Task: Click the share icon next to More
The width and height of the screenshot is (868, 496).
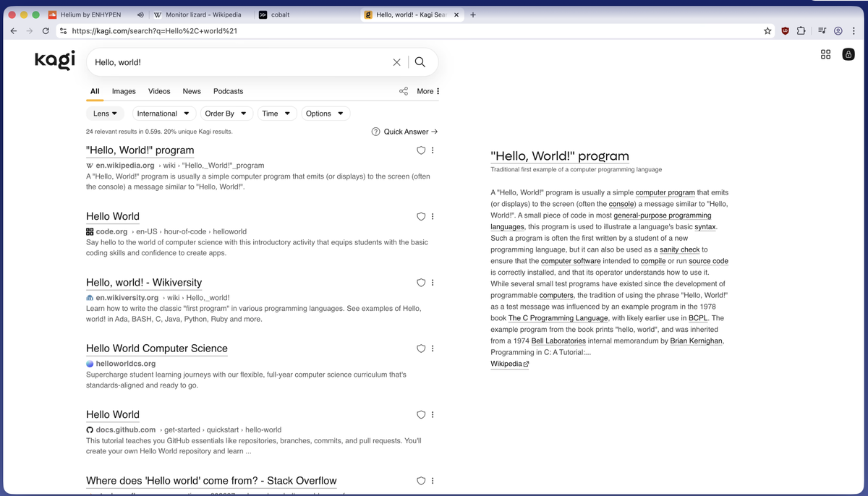Action: (404, 91)
